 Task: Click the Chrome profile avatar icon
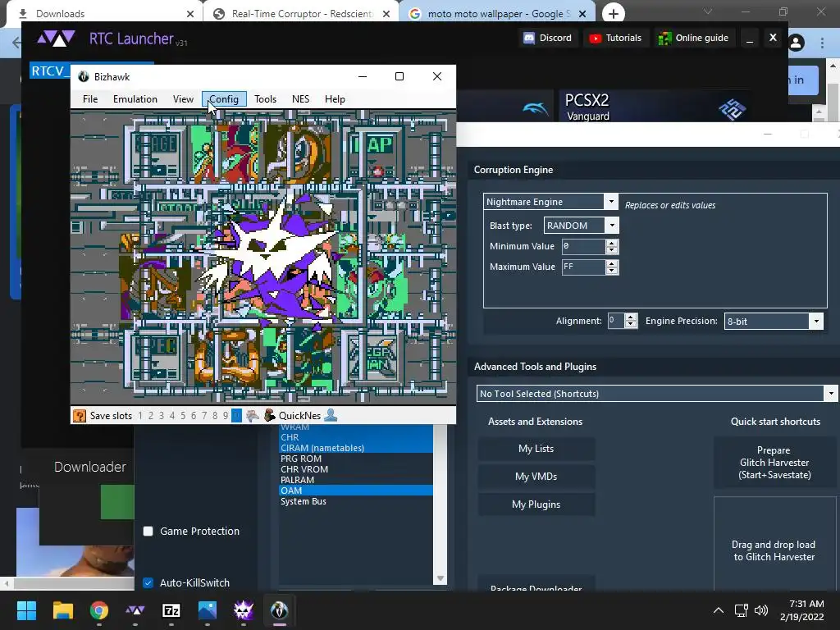point(796,43)
